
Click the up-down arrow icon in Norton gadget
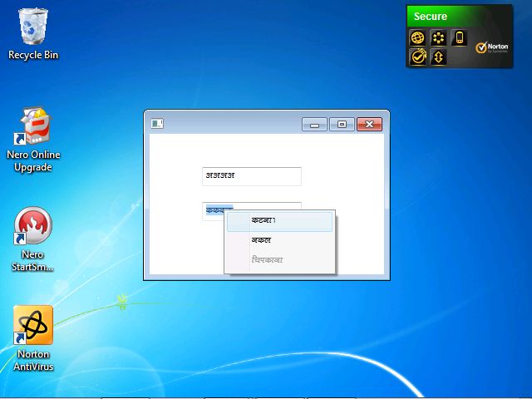[x=438, y=57]
